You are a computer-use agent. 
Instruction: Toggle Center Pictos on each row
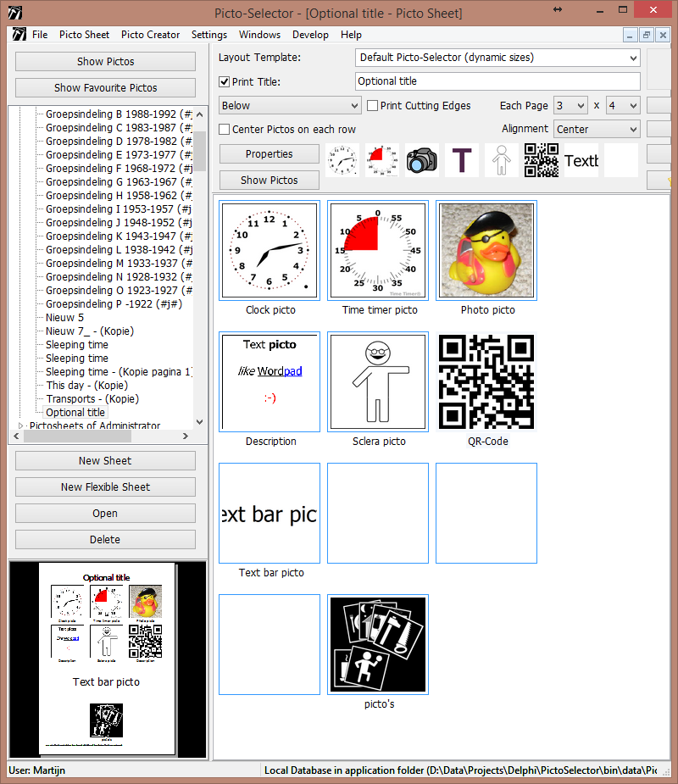pyautogui.click(x=225, y=130)
